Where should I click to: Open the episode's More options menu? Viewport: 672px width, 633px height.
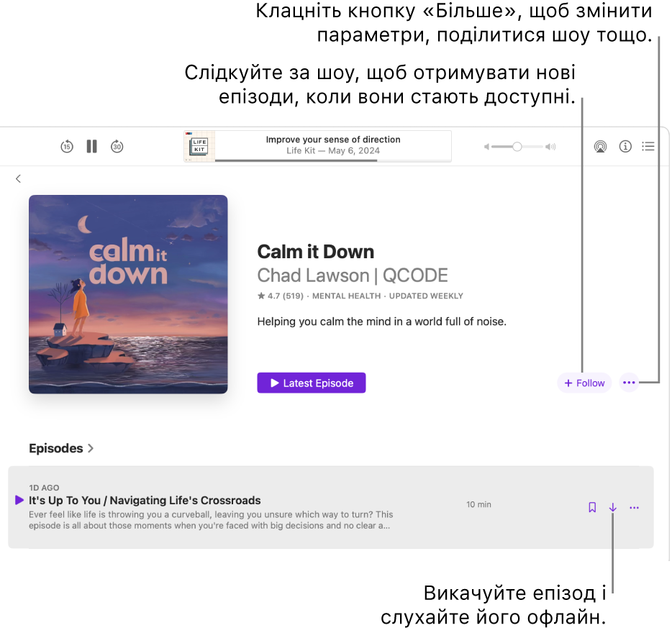click(635, 507)
